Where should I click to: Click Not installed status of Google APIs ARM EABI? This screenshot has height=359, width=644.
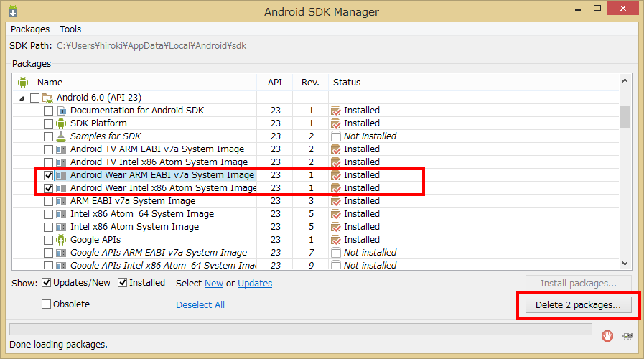pyautogui.click(x=370, y=253)
